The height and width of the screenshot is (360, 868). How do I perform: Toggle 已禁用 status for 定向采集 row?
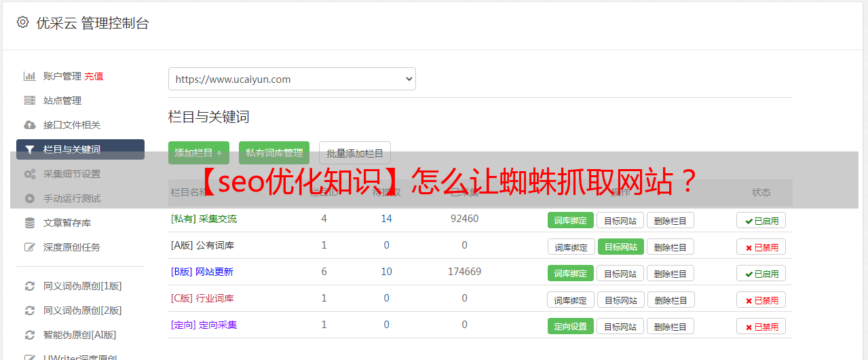coord(761,326)
